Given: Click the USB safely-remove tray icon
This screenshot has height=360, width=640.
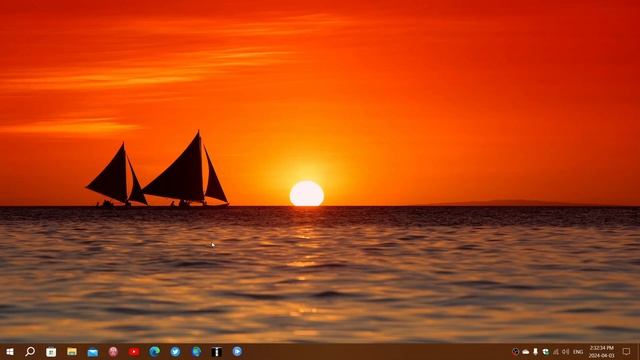Looking at the screenshot, I should click(x=536, y=351).
